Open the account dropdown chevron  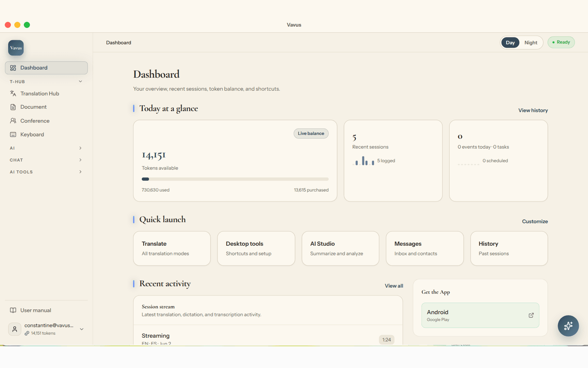pos(82,329)
